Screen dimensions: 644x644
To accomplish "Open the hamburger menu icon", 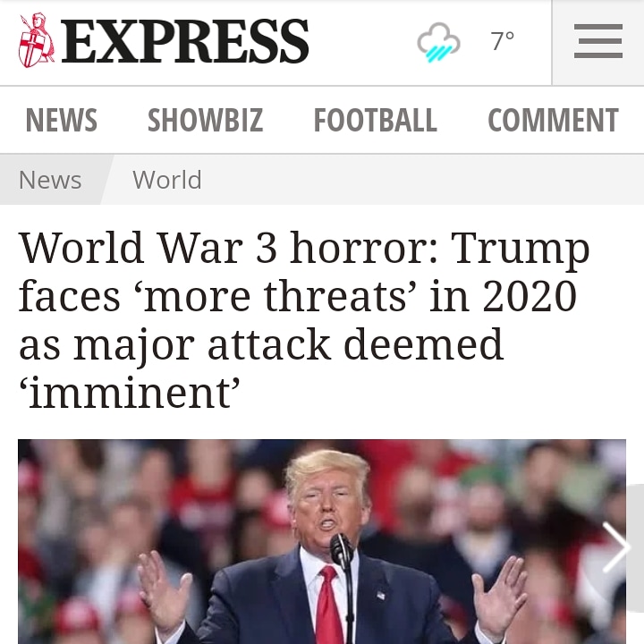I will click(598, 41).
